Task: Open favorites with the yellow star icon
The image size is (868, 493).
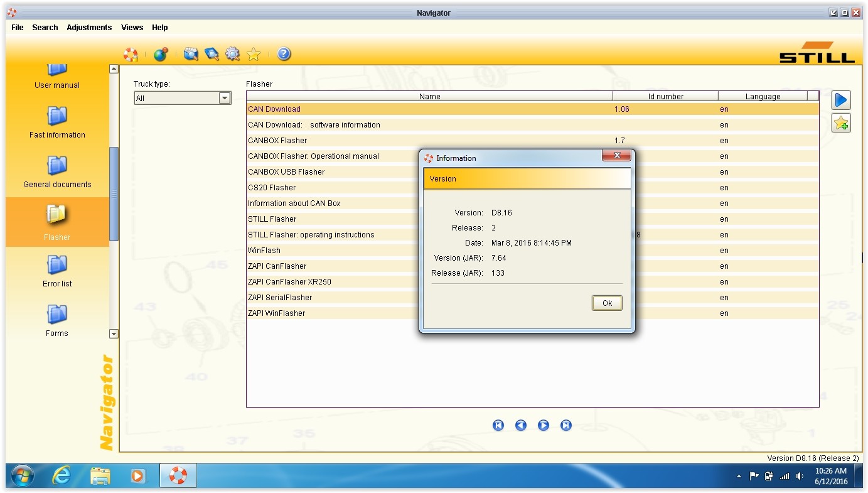Action: 254,55
